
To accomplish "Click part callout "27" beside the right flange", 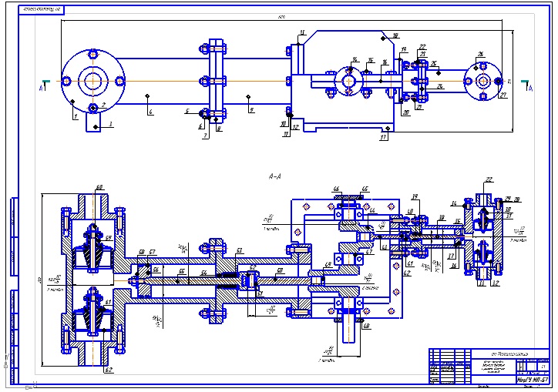I will 503,95.
